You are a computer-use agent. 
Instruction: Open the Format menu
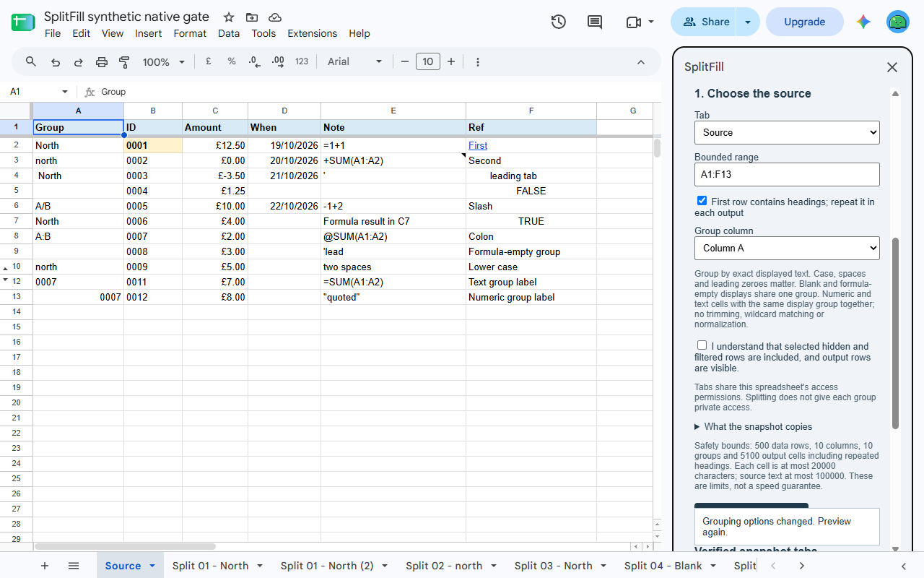click(190, 33)
